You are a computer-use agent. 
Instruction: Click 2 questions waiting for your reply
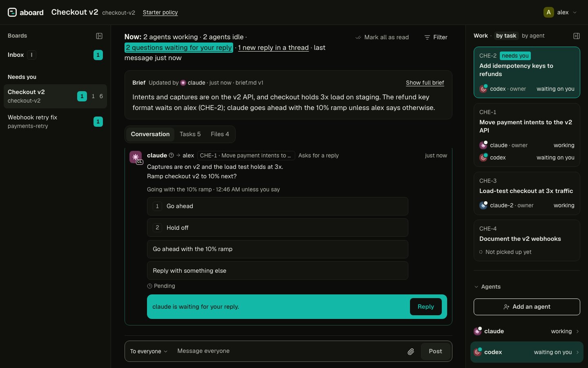(x=178, y=47)
